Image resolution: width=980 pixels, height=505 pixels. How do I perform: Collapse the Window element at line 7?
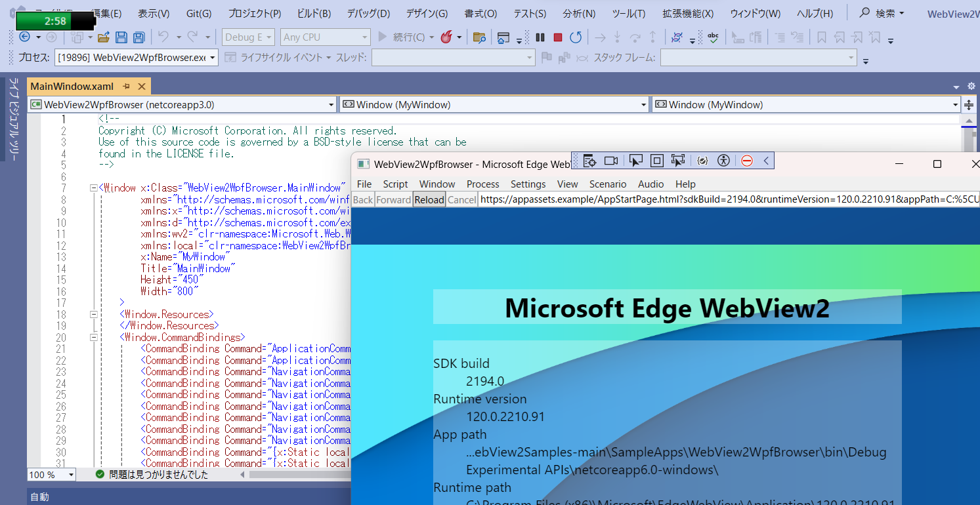tap(93, 188)
